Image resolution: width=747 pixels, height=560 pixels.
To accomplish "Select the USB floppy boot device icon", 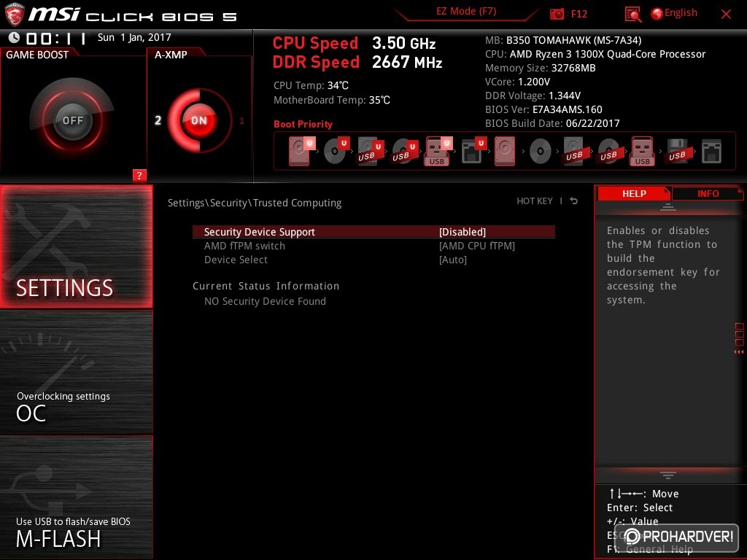I will point(678,151).
